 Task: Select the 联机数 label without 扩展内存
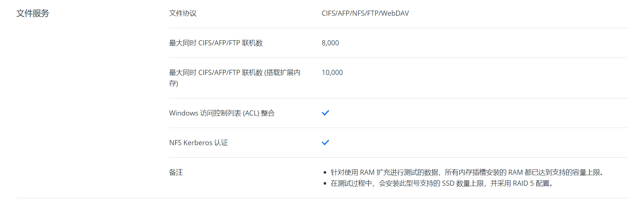point(216,43)
